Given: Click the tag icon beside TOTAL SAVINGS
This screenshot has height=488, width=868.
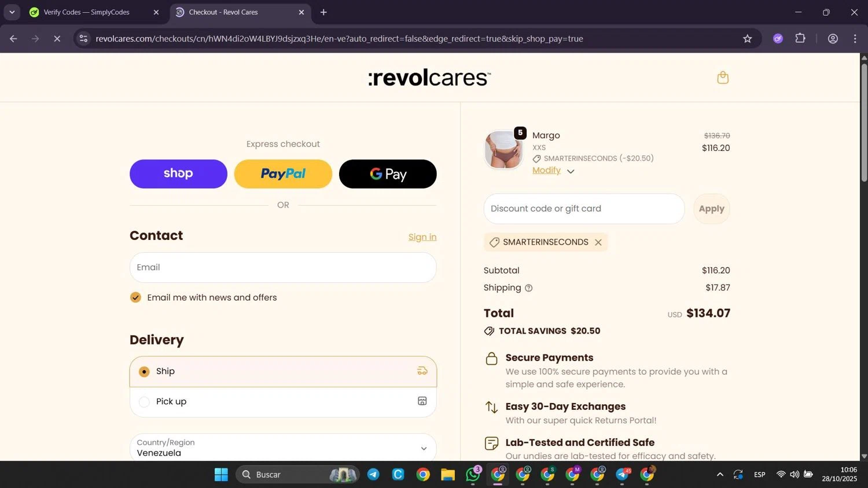Looking at the screenshot, I should pos(489,331).
